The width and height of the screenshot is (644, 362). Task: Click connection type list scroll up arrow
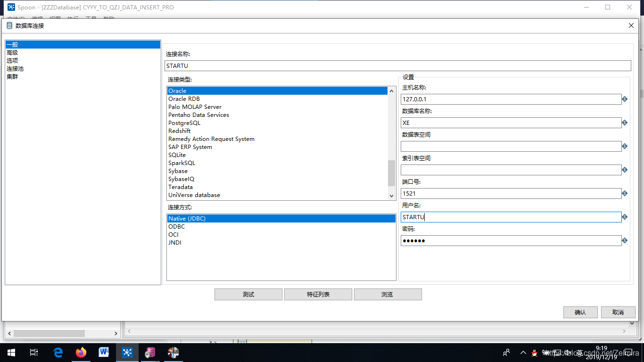point(391,90)
